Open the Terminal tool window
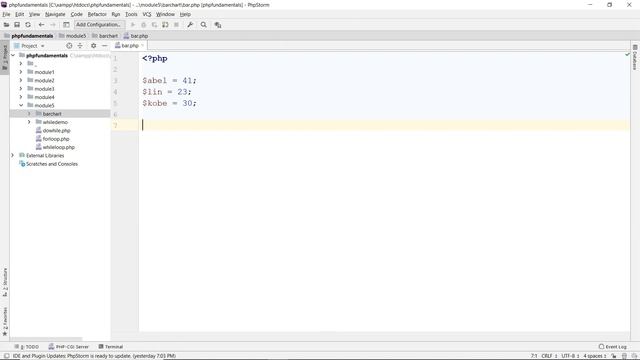 (111, 347)
